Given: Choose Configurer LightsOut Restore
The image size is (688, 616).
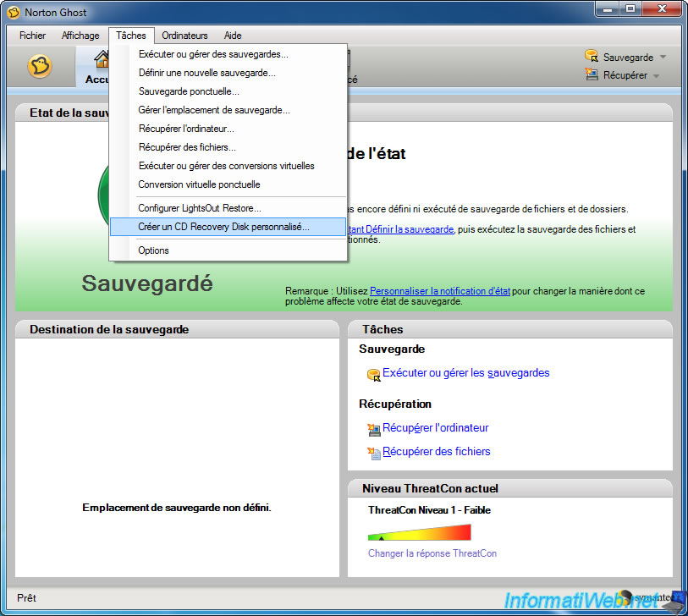Looking at the screenshot, I should pyautogui.click(x=228, y=208).
